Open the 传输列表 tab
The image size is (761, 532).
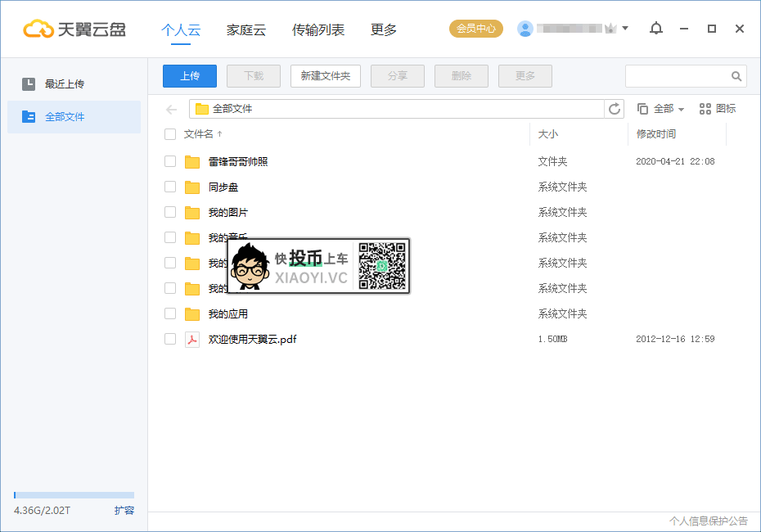coord(318,29)
